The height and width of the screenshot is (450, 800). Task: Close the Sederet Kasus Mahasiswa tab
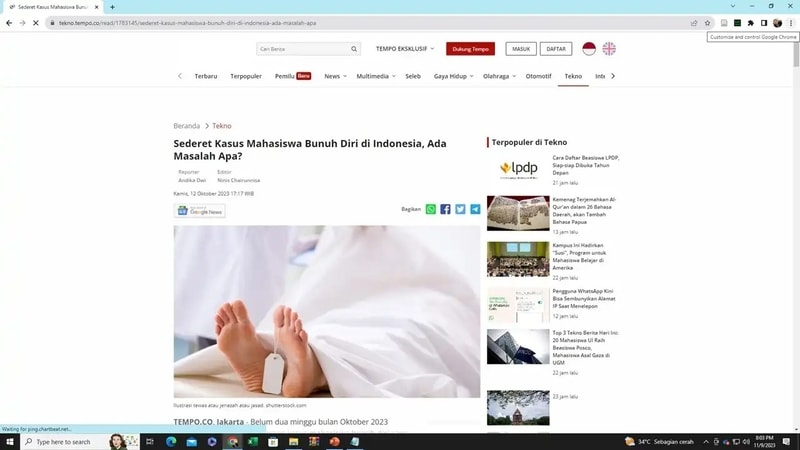click(96, 7)
